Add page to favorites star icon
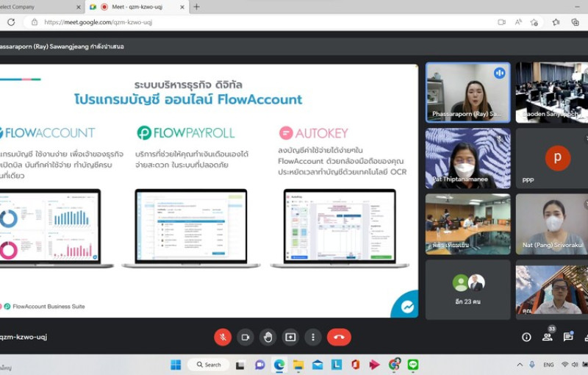588x375 pixels. click(x=534, y=22)
